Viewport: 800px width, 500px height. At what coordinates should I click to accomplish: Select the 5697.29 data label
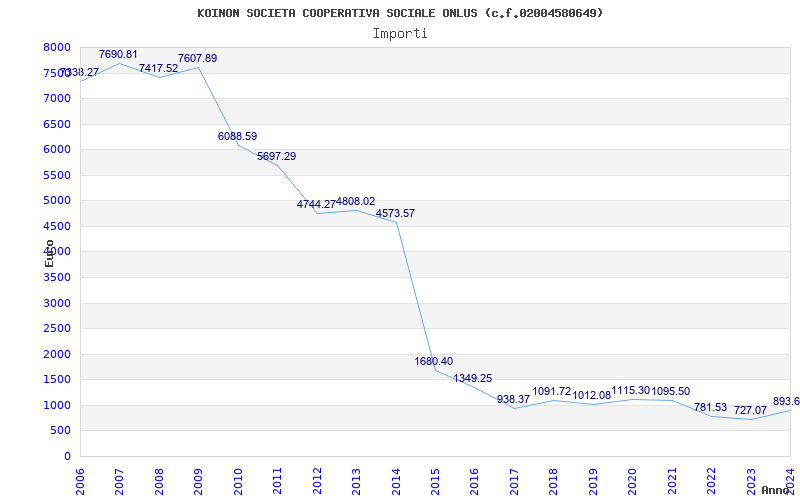pyautogui.click(x=277, y=157)
